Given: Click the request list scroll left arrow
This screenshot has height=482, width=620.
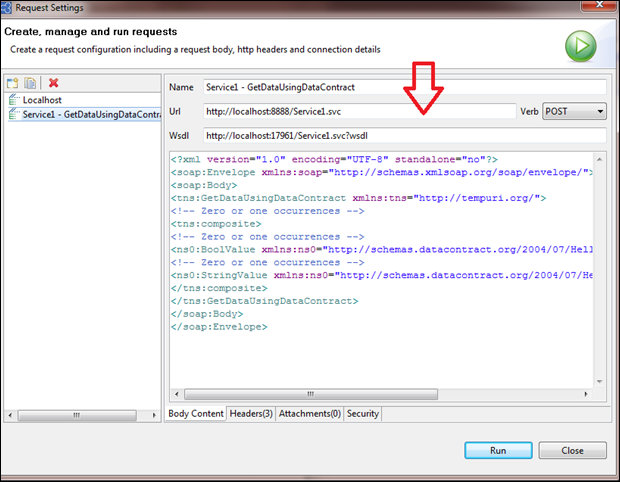Looking at the screenshot, I should [x=10, y=415].
